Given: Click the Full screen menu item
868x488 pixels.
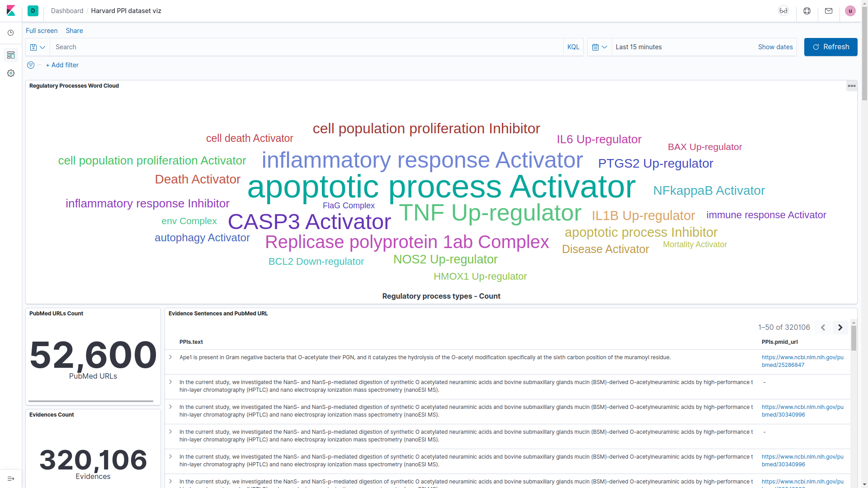Looking at the screenshot, I should pos(42,31).
